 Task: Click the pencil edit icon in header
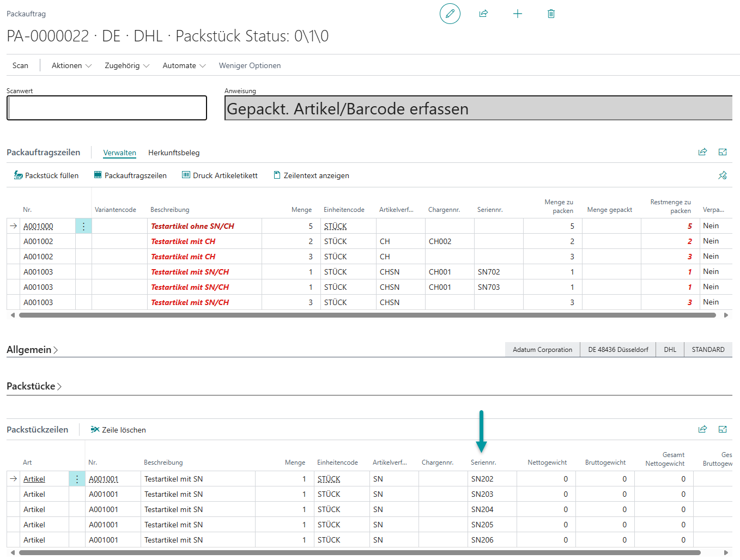tap(450, 14)
